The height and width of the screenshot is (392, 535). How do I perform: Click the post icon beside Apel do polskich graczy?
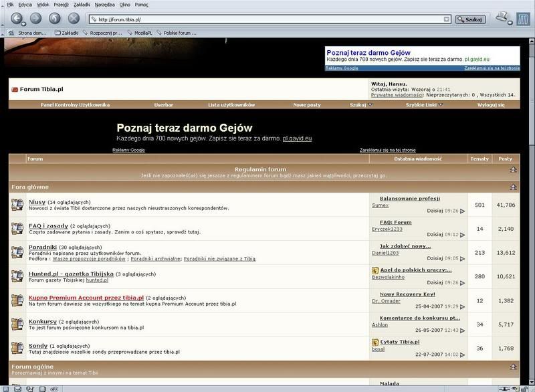click(375, 270)
